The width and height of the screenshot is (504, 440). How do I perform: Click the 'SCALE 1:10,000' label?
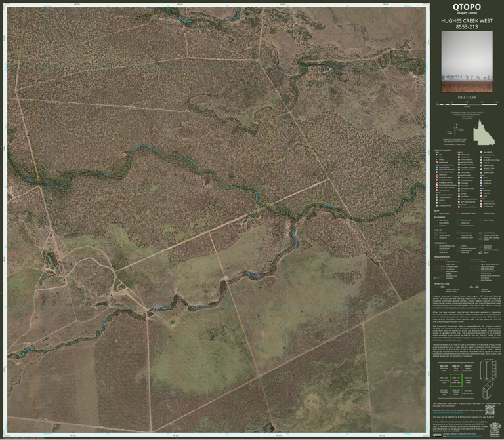point(467,98)
